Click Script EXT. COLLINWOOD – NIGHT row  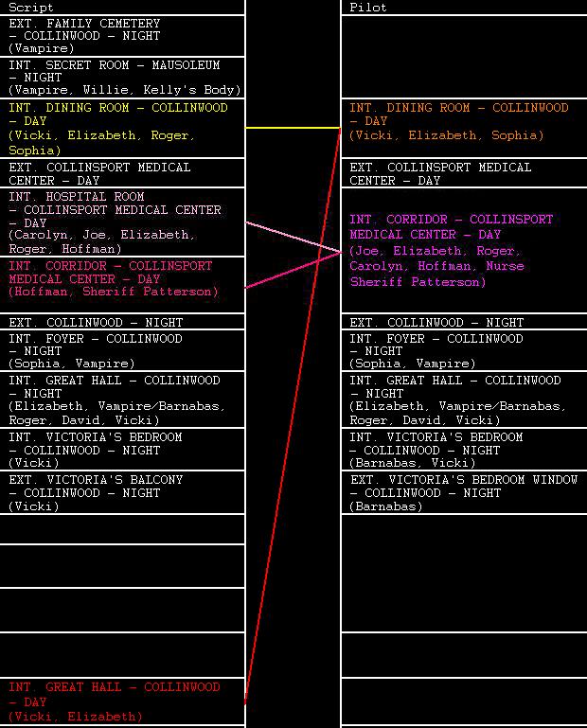pyautogui.click(x=122, y=322)
